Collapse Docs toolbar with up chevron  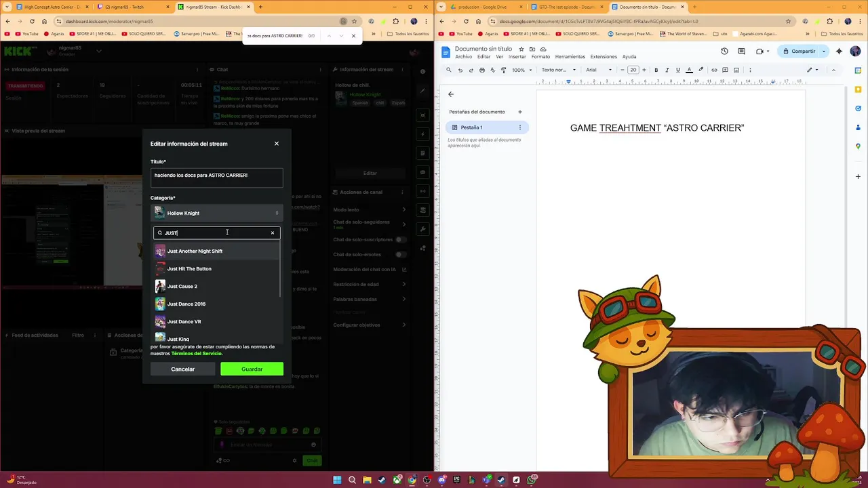click(833, 70)
